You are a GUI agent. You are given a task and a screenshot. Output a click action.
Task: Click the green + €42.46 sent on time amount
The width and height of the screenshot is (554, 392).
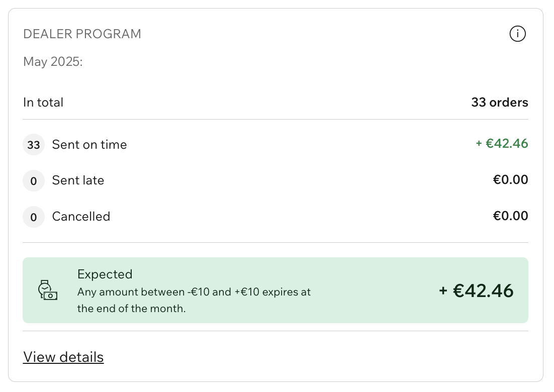tap(502, 143)
